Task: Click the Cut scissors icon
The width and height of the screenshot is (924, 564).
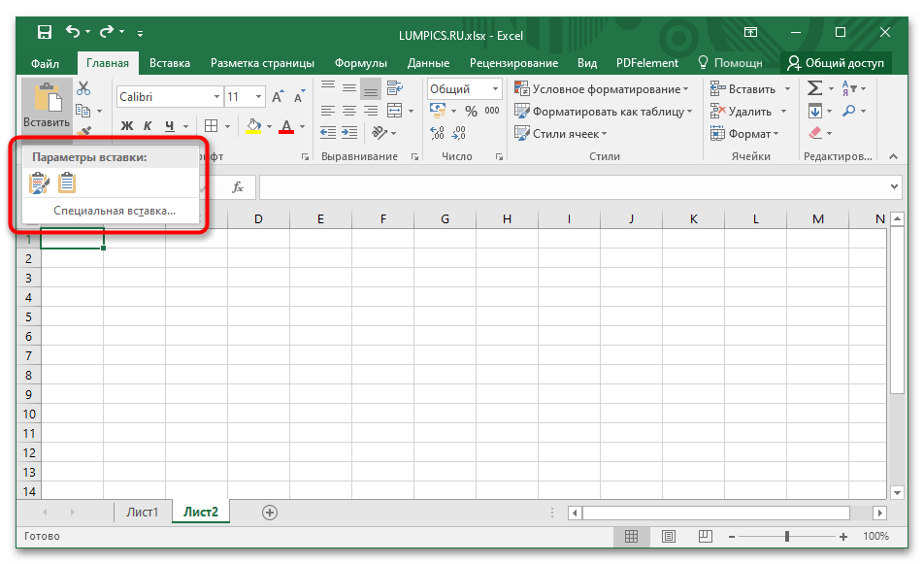Action: tap(83, 88)
